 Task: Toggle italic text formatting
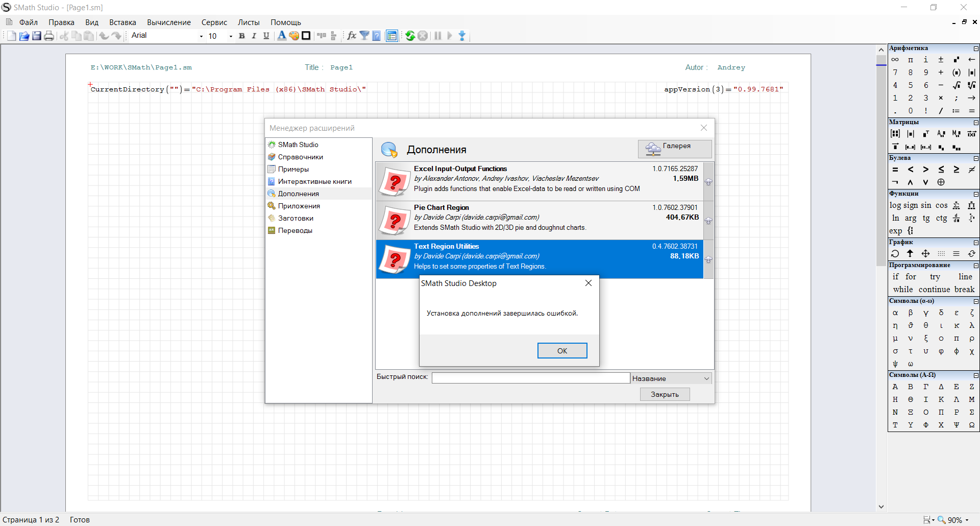pos(254,36)
